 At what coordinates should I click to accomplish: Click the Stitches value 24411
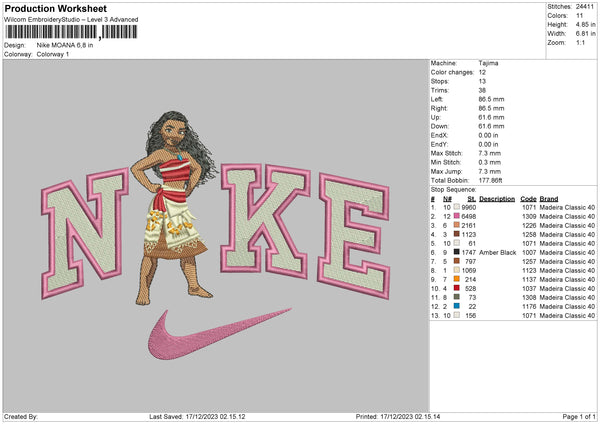(x=585, y=6)
